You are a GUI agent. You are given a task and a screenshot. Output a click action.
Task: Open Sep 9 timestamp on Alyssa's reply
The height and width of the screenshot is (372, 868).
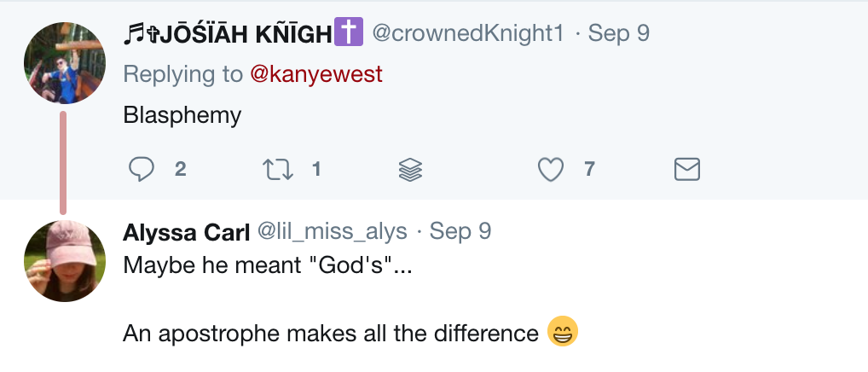pos(460,232)
